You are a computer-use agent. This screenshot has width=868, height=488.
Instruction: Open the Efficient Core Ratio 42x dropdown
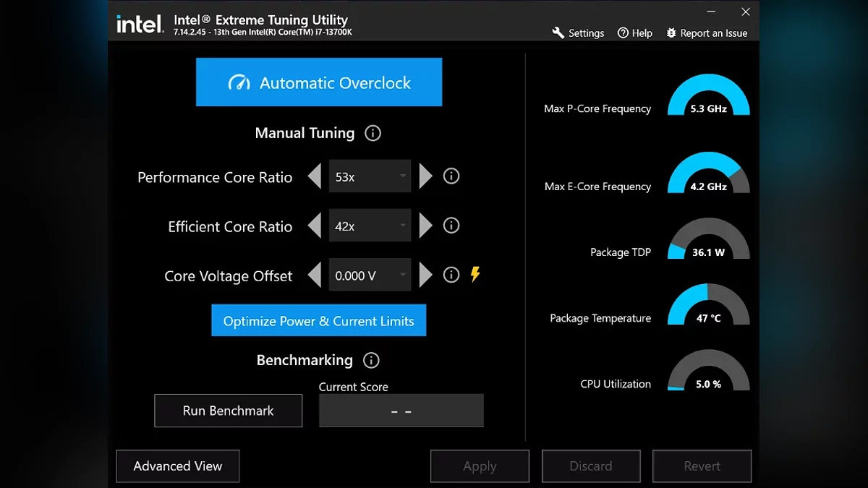tap(370, 226)
